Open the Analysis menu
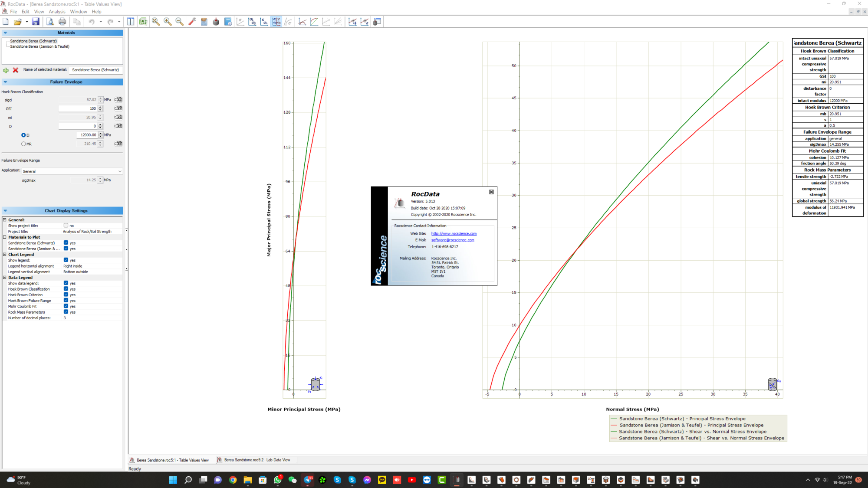 pos(57,12)
